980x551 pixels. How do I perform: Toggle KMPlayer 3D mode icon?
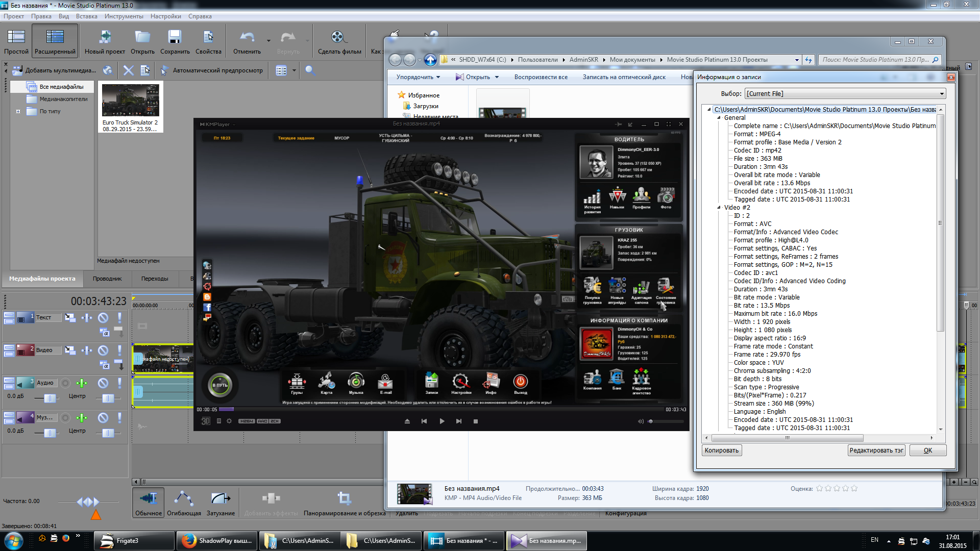point(206,421)
